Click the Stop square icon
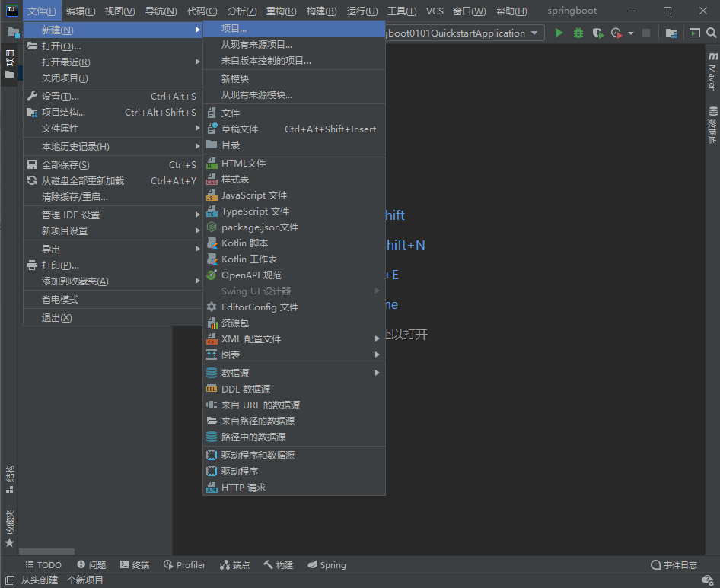The image size is (720, 588). coord(645,33)
